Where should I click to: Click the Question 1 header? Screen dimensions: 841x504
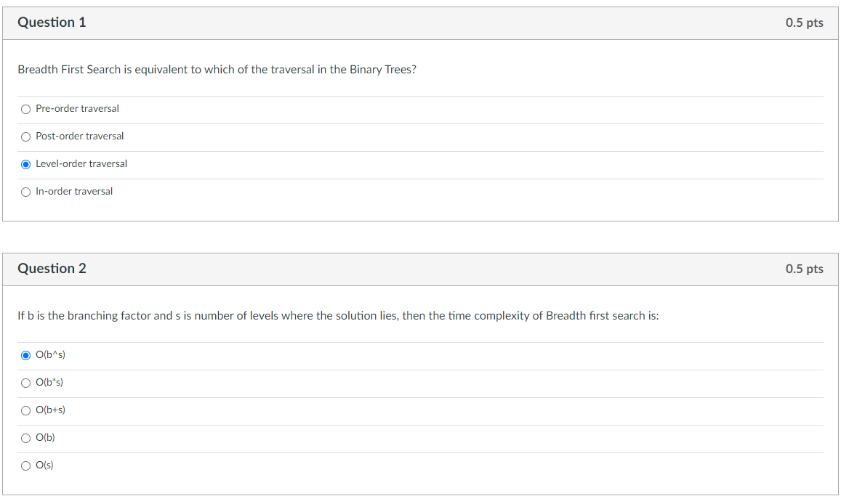(x=52, y=23)
